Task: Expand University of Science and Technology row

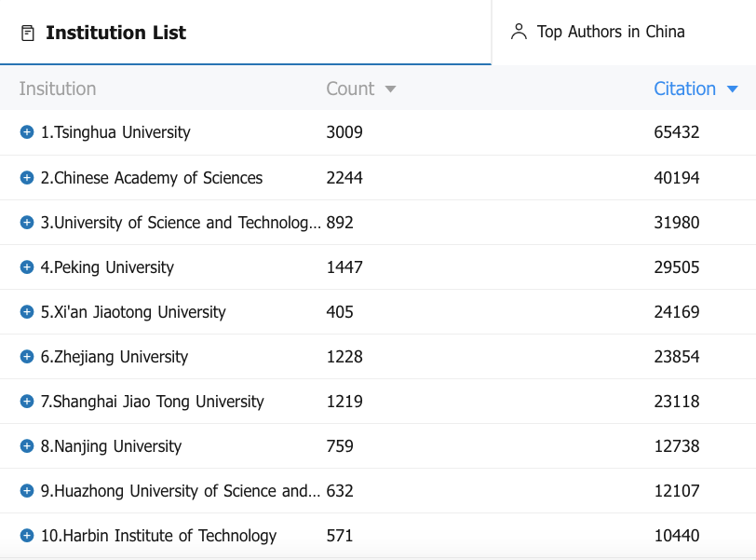Action: 27,222
